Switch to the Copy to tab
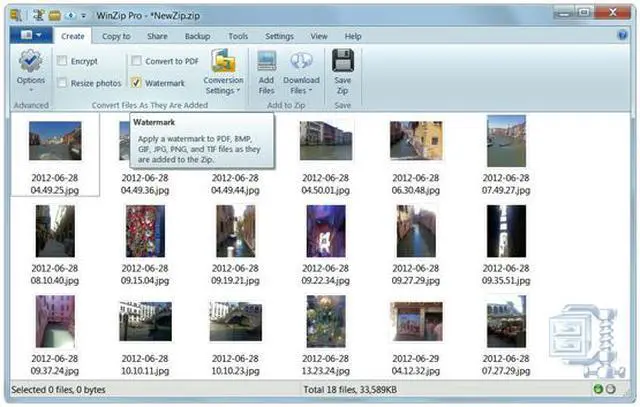Viewport: 640px width, 407px height. [x=116, y=36]
